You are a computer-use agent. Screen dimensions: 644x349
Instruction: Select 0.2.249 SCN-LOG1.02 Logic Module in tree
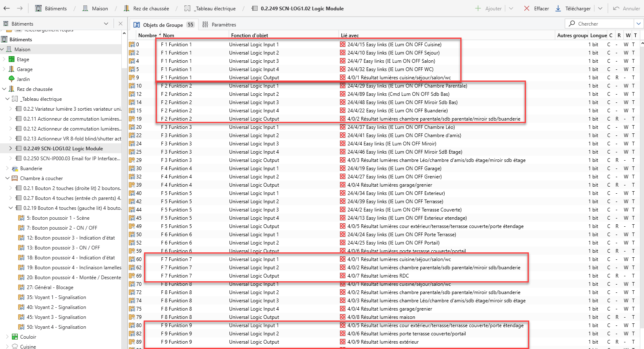pyautogui.click(x=63, y=149)
